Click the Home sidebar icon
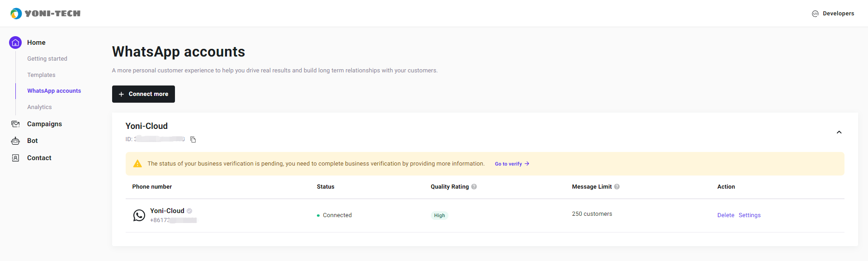Image resolution: width=868 pixels, height=261 pixels. [x=15, y=43]
